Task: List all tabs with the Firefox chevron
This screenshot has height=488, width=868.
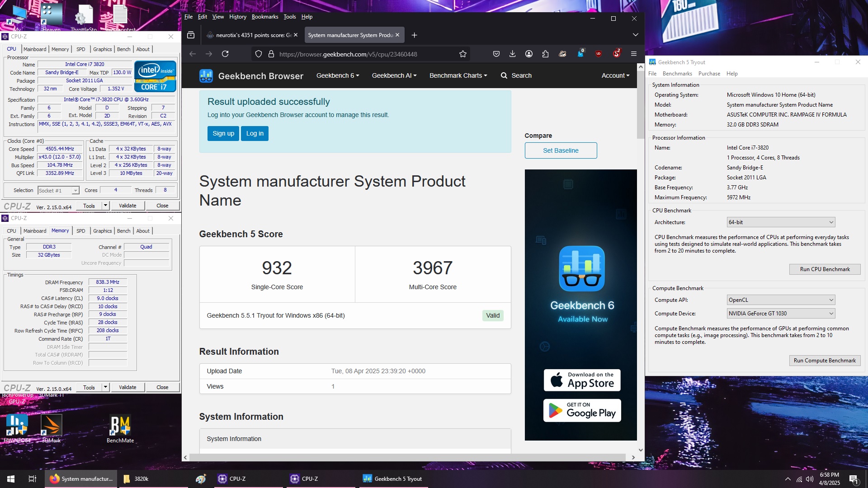Action: coord(635,35)
